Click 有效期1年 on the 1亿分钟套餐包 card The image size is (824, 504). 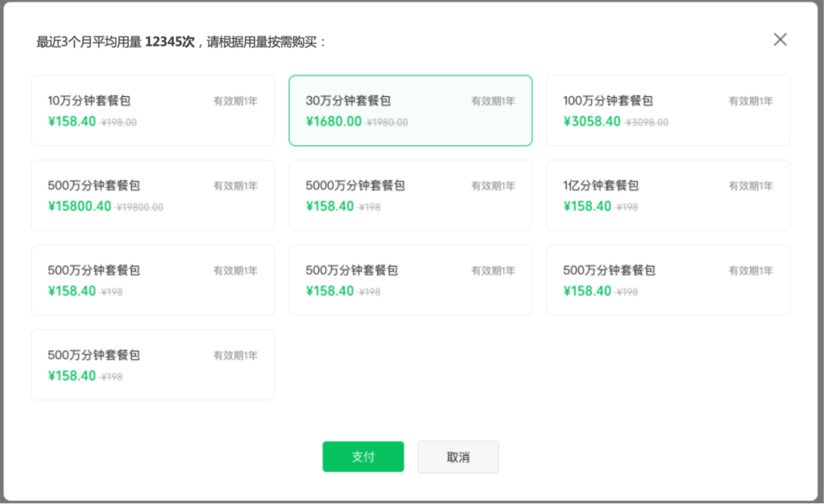click(x=751, y=186)
